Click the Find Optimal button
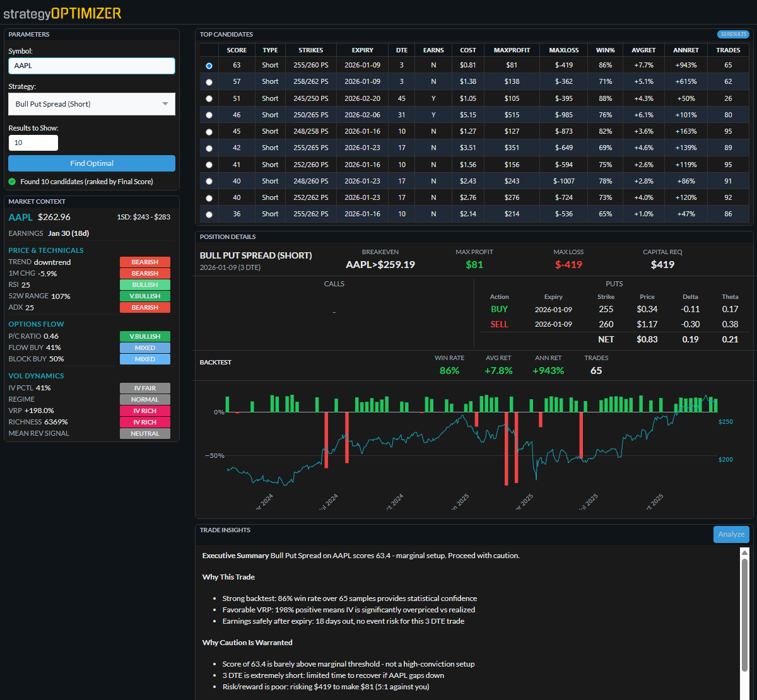Image resolution: width=757 pixels, height=700 pixels. pos(91,163)
